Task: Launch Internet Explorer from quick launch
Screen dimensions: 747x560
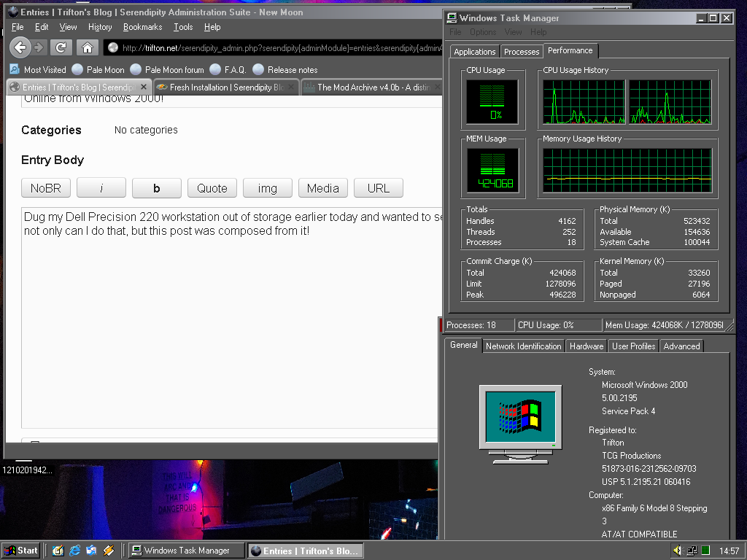Action: (x=74, y=551)
